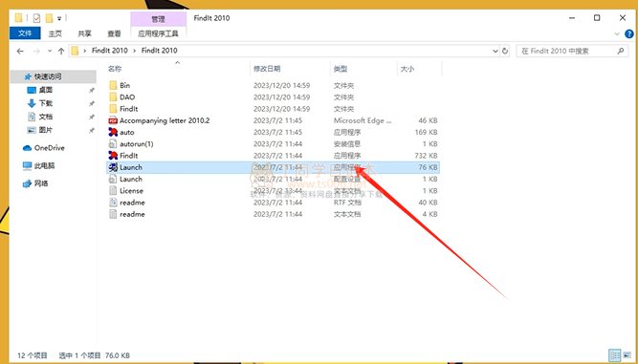Select the FindIt application icon

pos(113,156)
